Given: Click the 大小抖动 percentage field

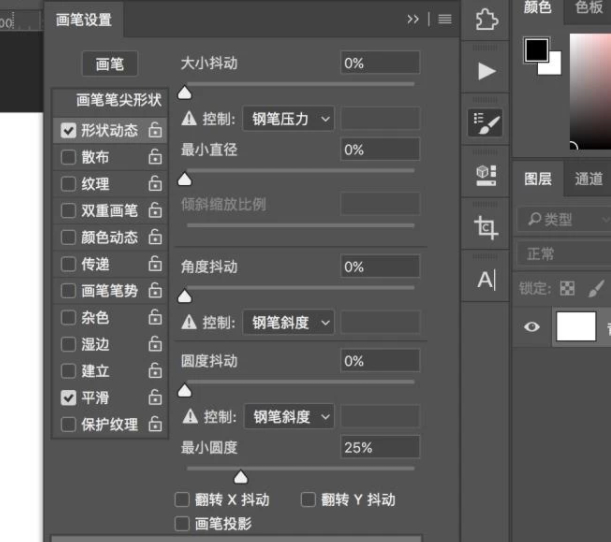Looking at the screenshot, I should pos(380,62).
